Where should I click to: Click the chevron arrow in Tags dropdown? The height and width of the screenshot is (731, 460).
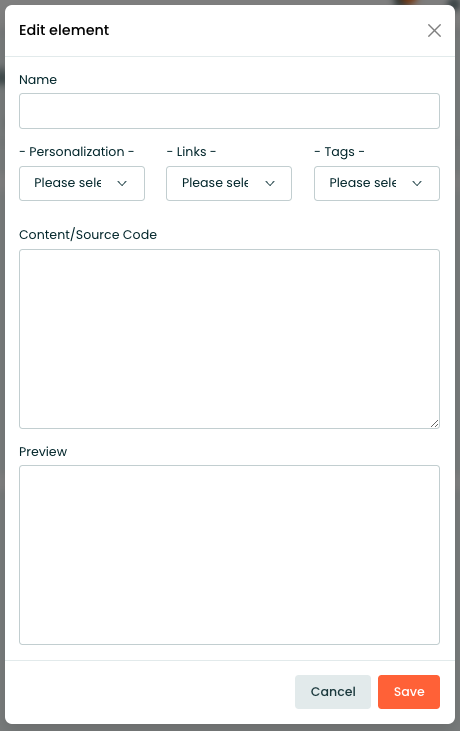(417, 183)
